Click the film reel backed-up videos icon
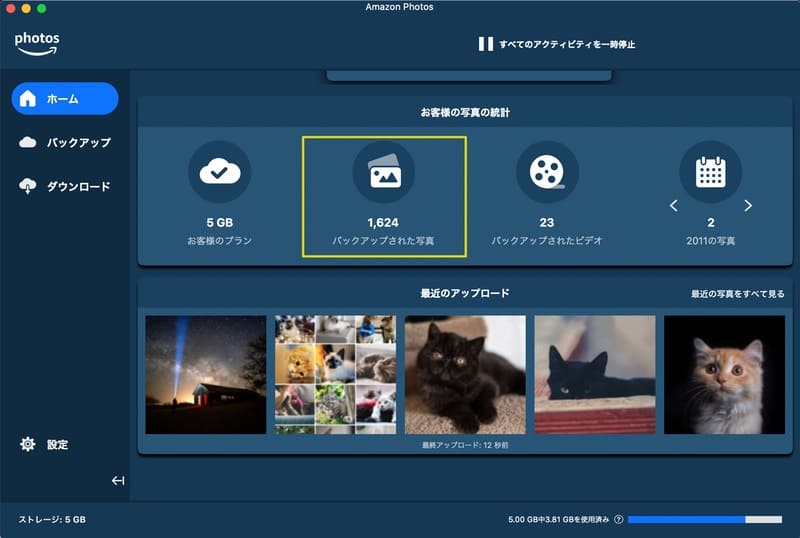Screen dimensions: 800x538 [547, 173]
